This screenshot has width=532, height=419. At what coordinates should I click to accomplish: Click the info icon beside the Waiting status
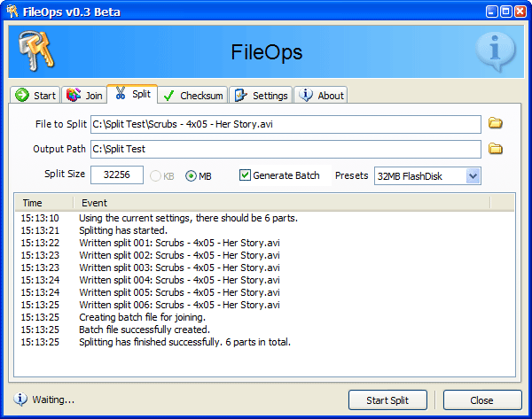click(x=20, y=400)
